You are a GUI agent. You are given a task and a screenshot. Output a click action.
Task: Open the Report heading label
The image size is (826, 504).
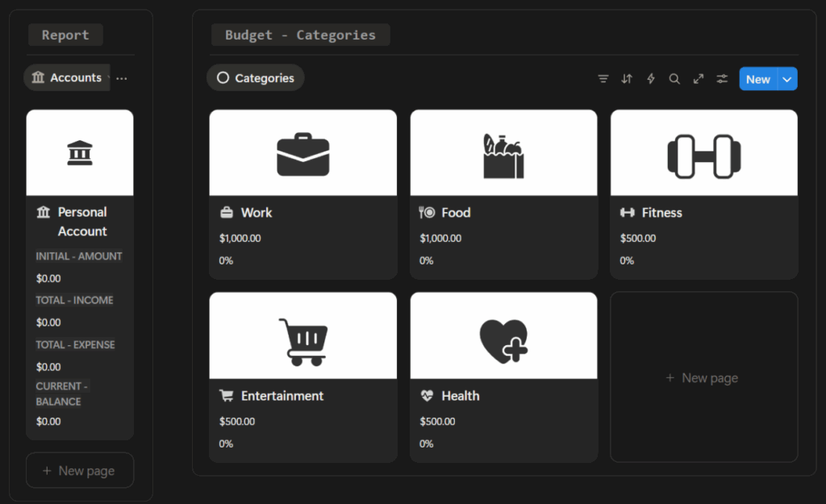65,35
